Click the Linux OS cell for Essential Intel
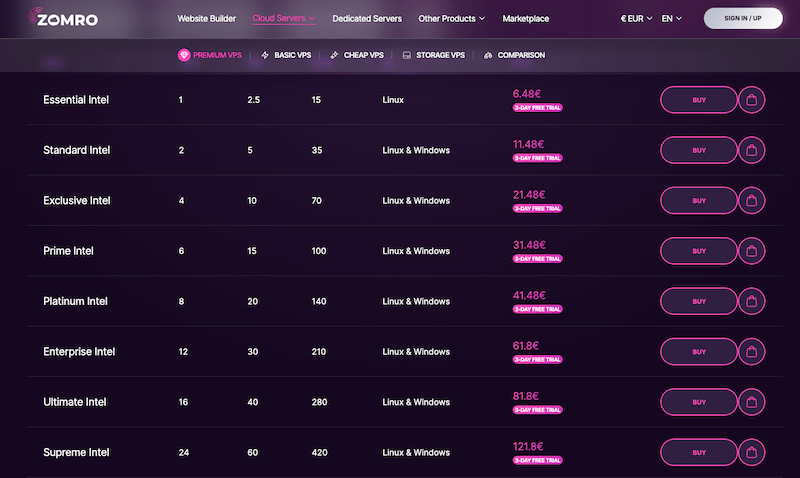800x478 pixels. pyautogui.click(x=393, y=100)
